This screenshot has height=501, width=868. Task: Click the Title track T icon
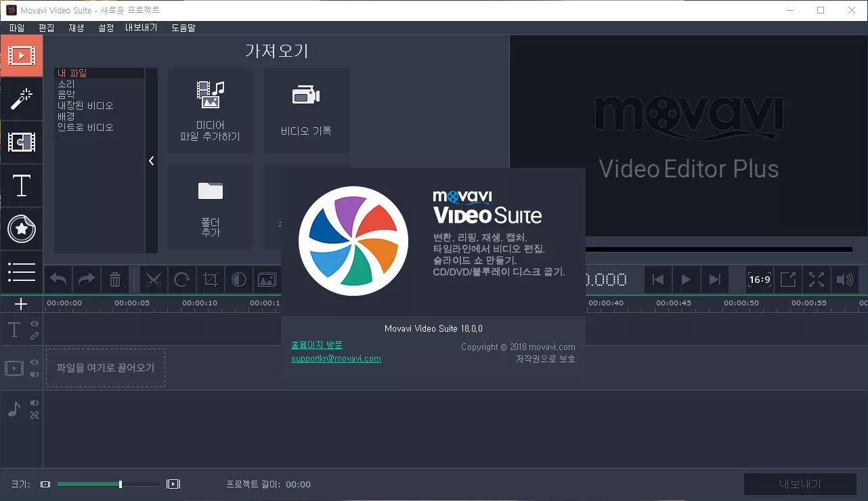pyautogui.click(x=14, y=330)
